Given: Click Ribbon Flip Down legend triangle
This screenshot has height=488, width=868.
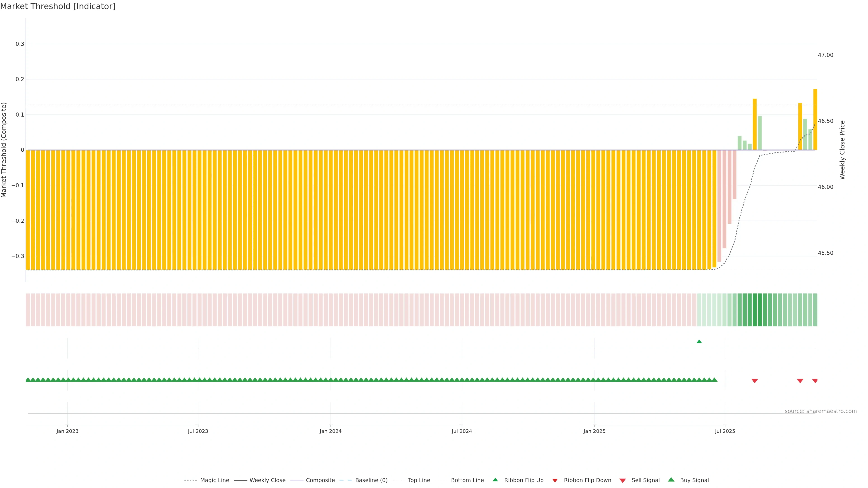Looking at the screenshot, I should tap(555, 480).
